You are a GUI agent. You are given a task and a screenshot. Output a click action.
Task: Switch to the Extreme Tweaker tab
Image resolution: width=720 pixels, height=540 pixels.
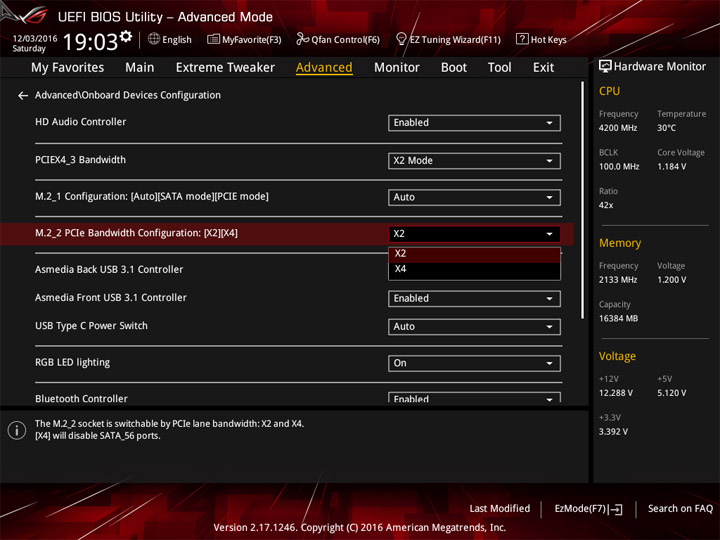[x=225, y=68]
